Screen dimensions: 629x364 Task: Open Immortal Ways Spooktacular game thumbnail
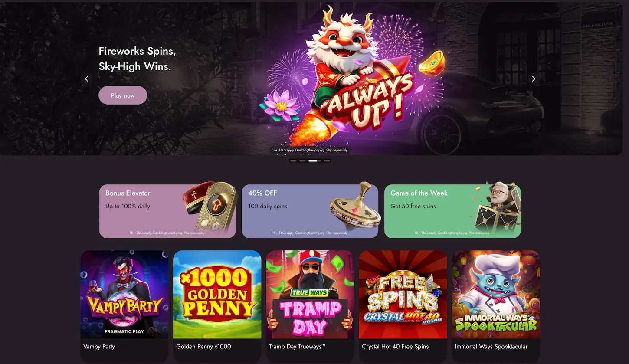click(x=496, y=295)
